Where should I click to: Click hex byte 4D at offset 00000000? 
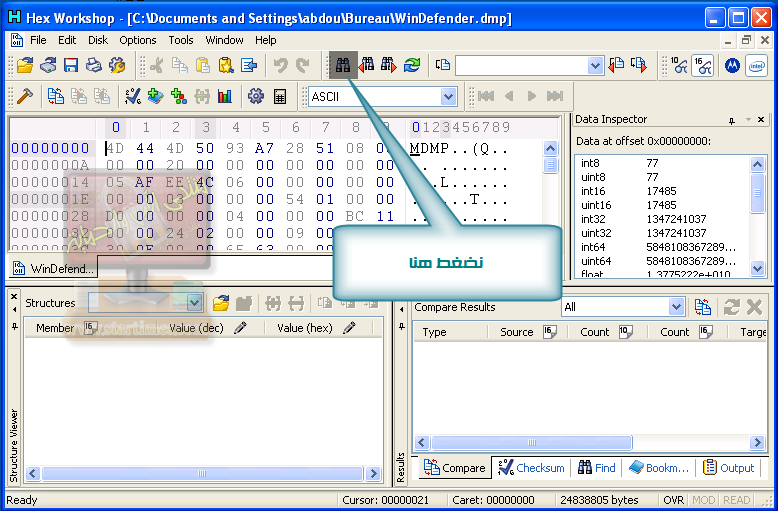(115, 148)
